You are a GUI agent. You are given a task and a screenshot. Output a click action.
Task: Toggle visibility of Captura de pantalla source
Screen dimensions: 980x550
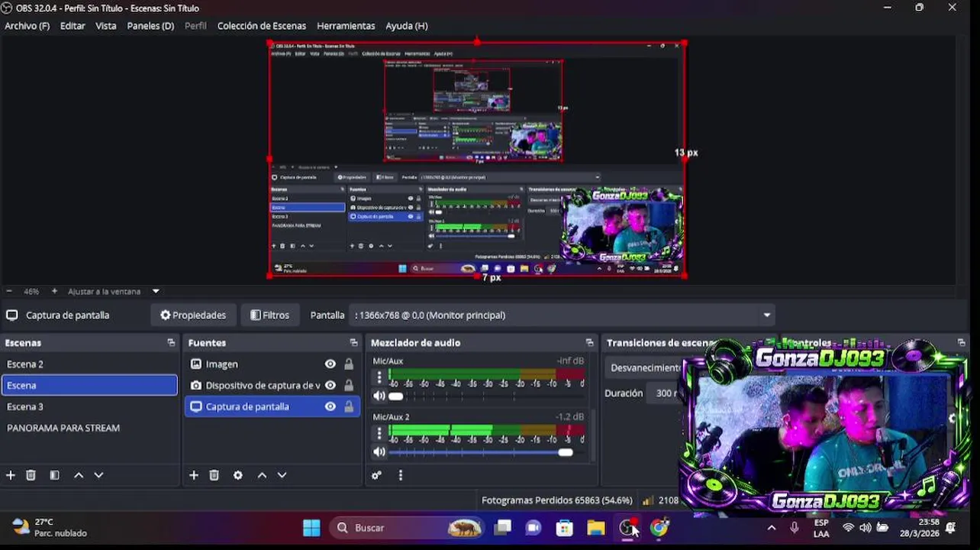point(330,407)
